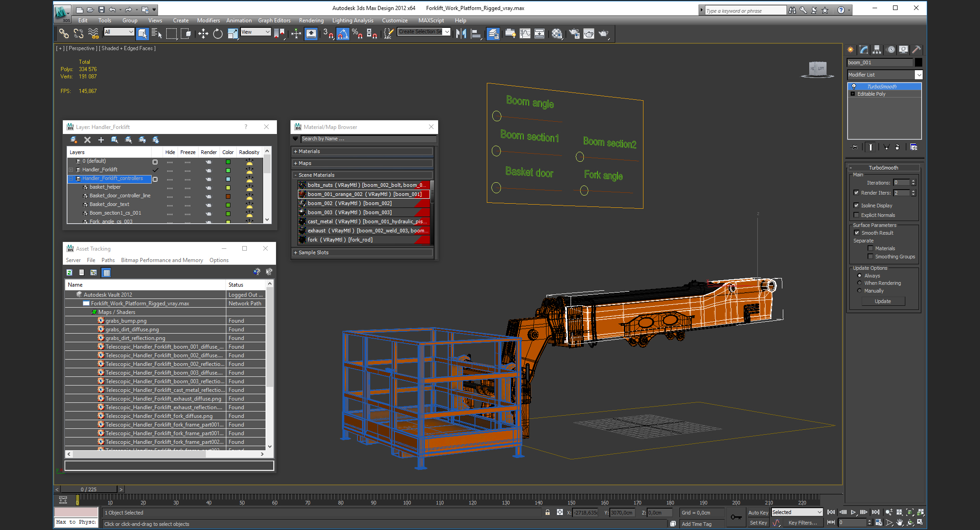Collapse Scene Materials group
Image resolution: width=980 pixels, height=530 pixels.
[x=362, y=175]
